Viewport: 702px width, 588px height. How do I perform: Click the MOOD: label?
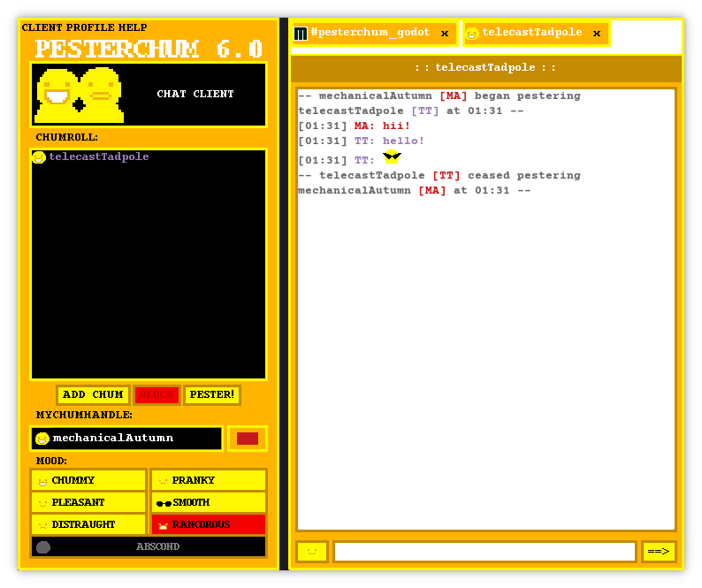tap(51, 461)
